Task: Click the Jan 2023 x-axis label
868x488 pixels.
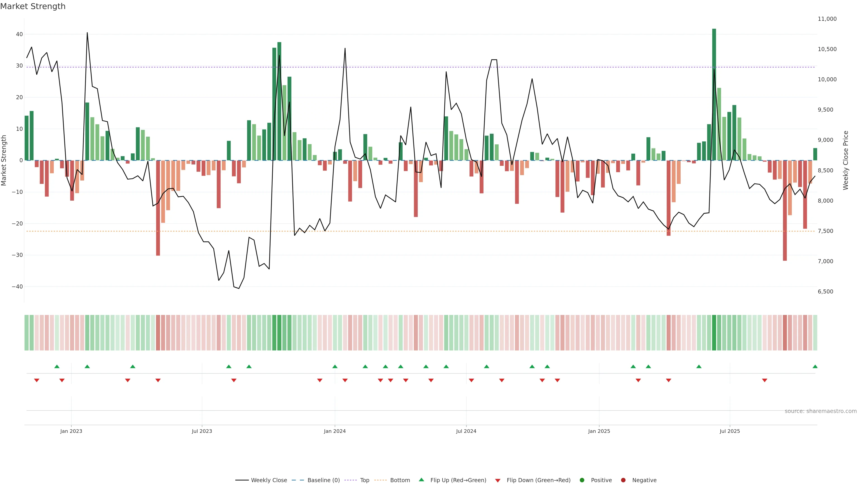Action: point(71,431)
